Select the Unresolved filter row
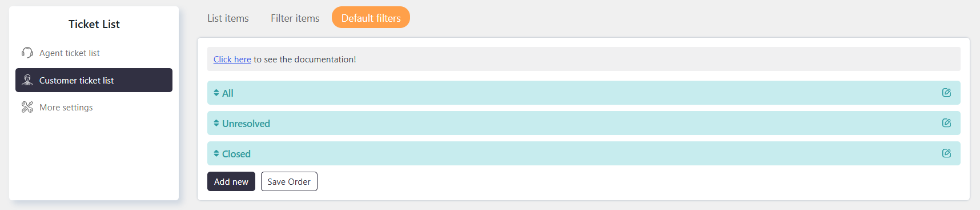 (x=584, y=123)
